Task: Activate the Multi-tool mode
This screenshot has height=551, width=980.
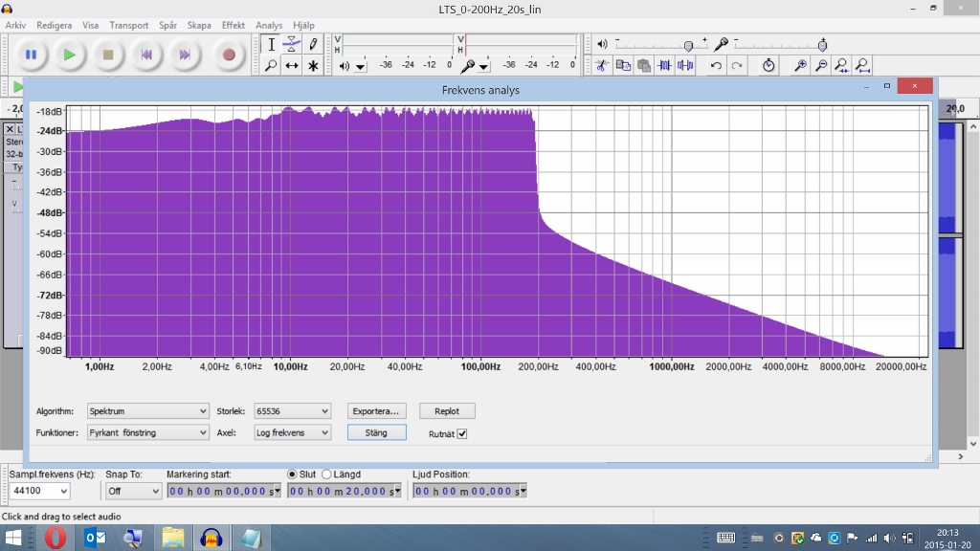Action: pyautogui.click(x=313, y=65)
